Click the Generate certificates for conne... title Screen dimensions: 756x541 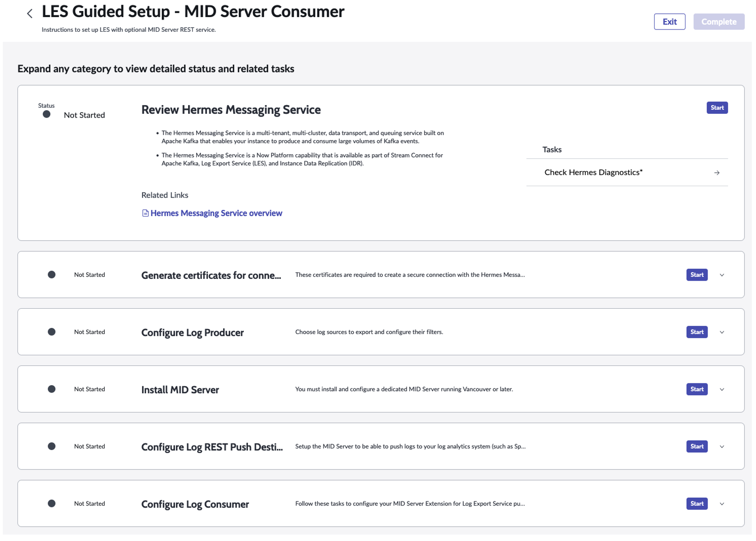point(211,276)
